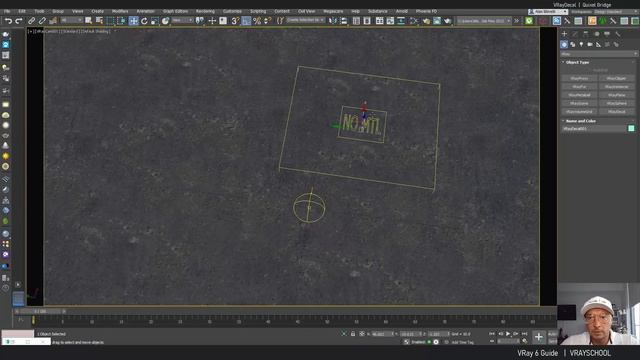The image size is (640, 360).
Task: Open the Modifiers menu
Action: point(120,11)
